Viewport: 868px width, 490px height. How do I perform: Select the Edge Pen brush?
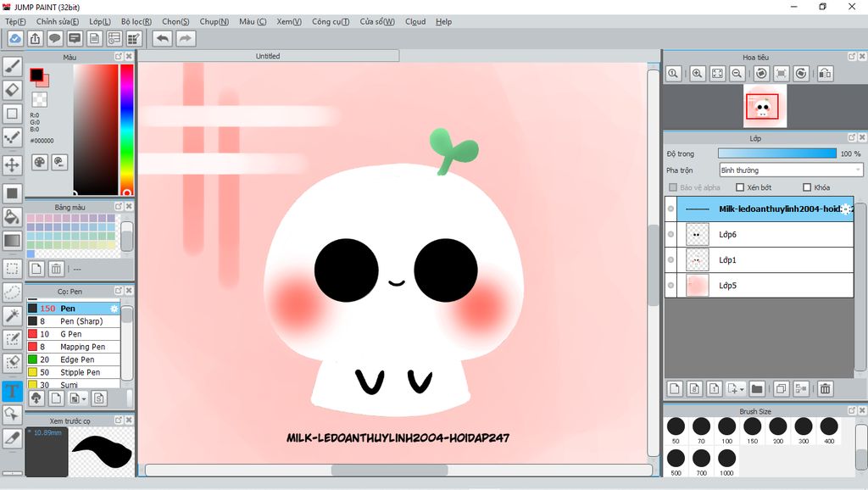pyautogui.click(x=73, y=359)
